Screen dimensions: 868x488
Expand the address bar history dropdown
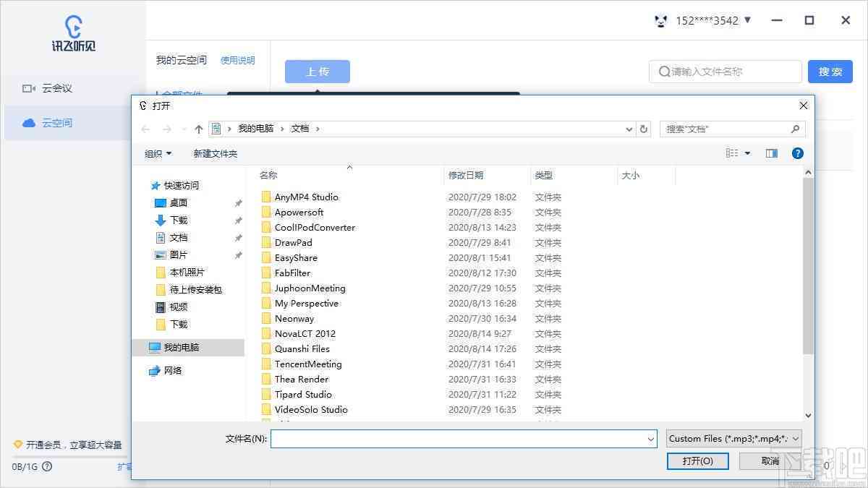coord(629,129)
